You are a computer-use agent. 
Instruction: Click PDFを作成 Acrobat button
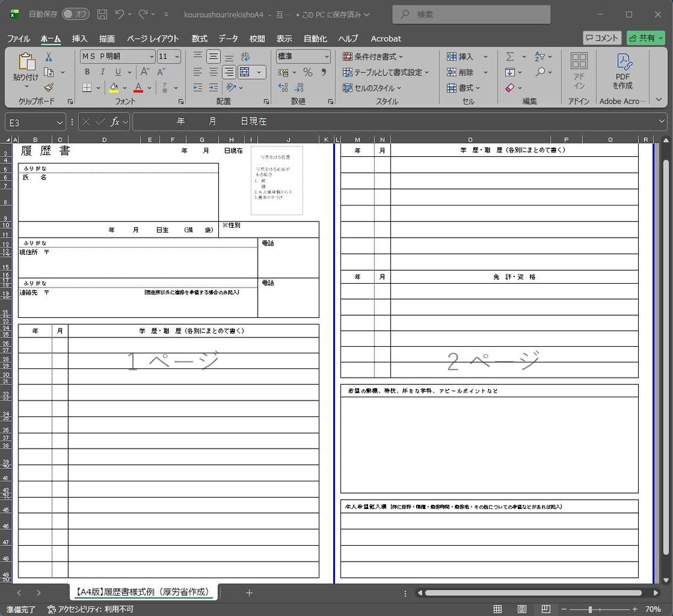tap(623, 71)
